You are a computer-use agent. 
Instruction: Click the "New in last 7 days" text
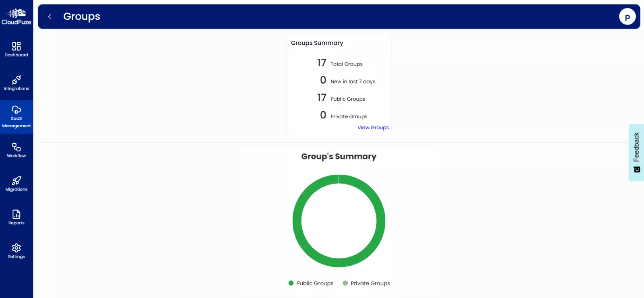pos(353,81)
